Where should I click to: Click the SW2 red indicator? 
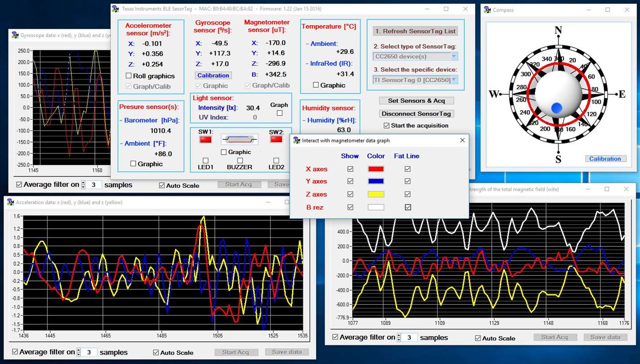276,139
